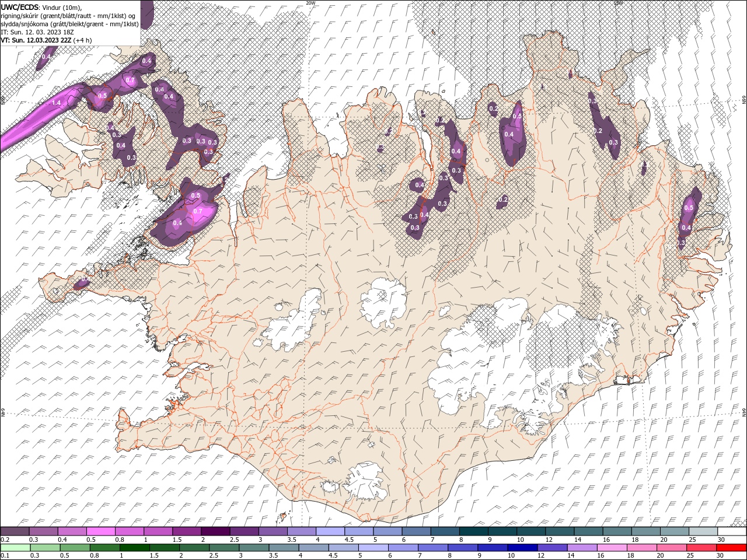Viewport: 747px width, 560px height.
Task: Click the deep navy blue legend swatch labeled 10
Action: click(522, 548)
